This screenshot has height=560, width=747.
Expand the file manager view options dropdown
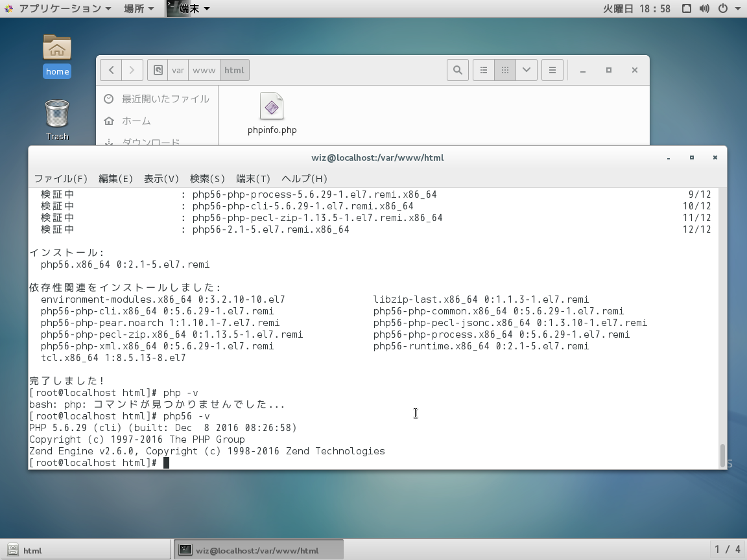[527, 70]
